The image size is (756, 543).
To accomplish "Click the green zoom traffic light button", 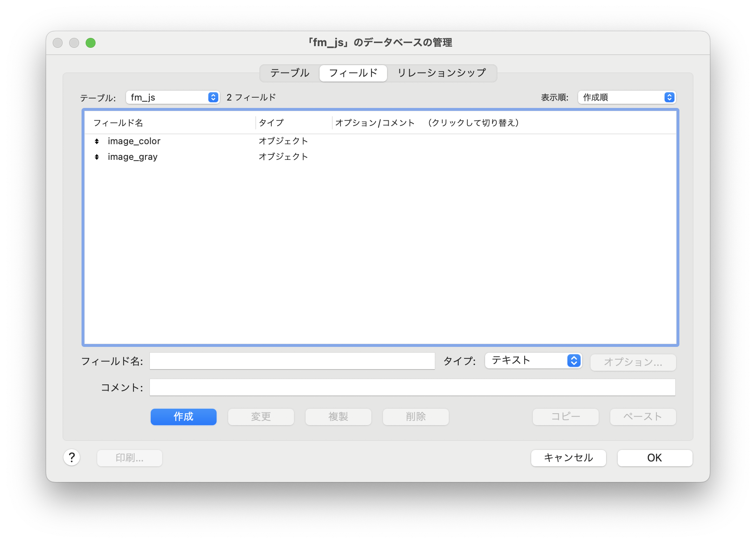I will click(x=91, y=42).
